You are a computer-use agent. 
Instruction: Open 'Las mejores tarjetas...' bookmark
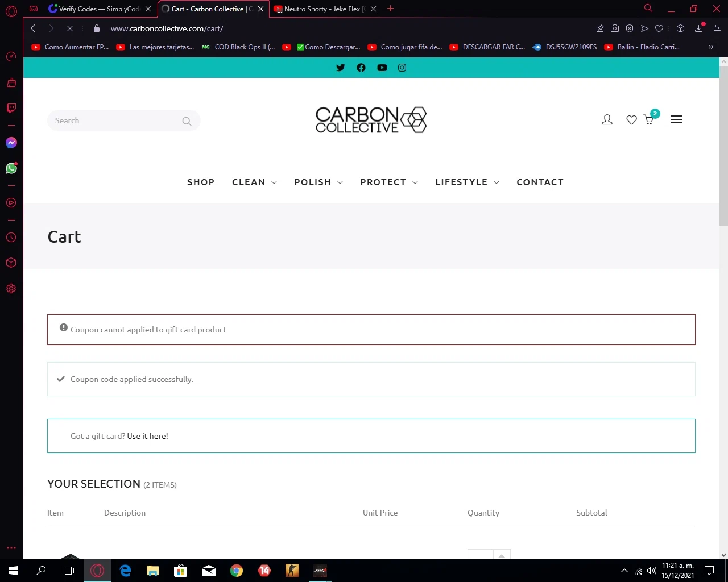[155, 47]
